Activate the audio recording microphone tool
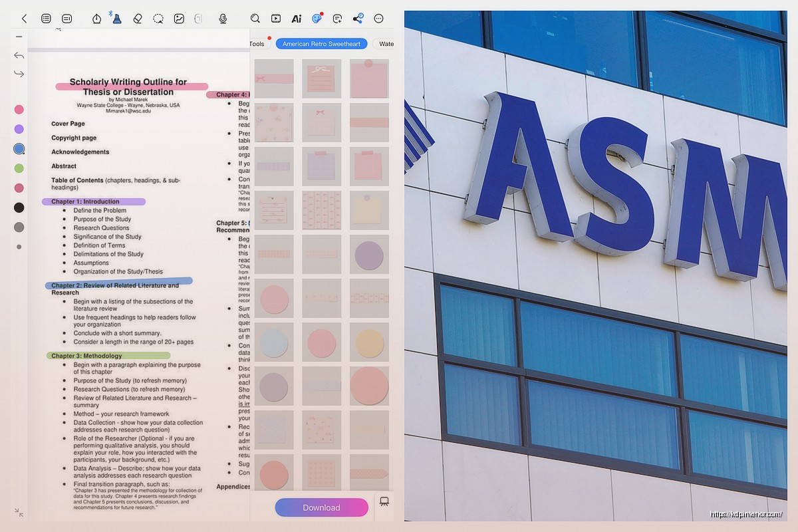The width and height of the screenshot is (798, 532). (223, 19)
